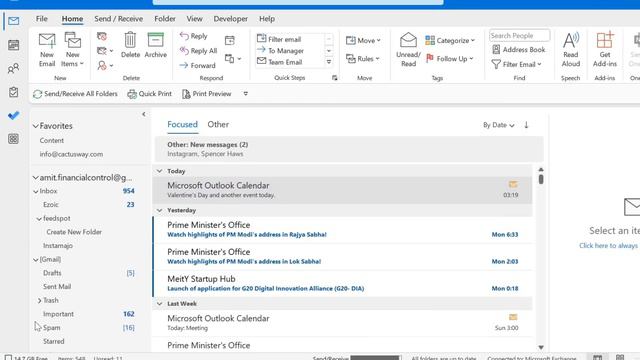This screenshot has height=360, width=640.
Task: Click the Ignore conversation icon
Action: pos(102,36)
